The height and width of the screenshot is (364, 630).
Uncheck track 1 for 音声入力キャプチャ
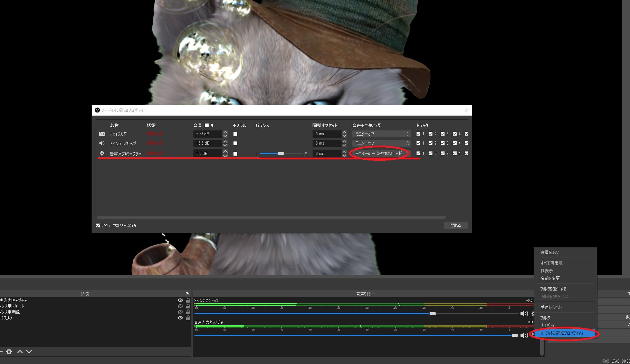(x=418, y=154)
